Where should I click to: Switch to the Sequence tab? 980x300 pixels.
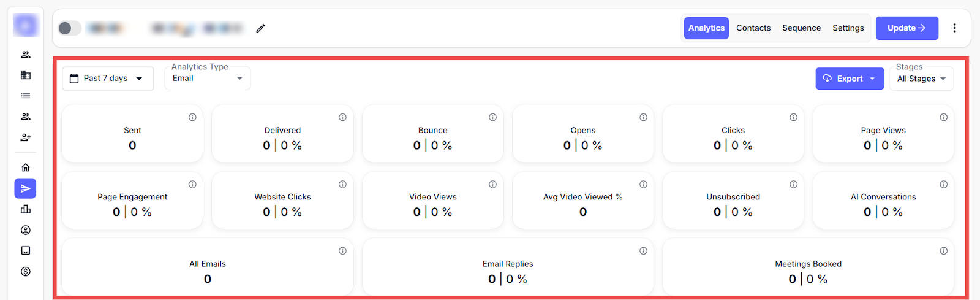(801, 28)
